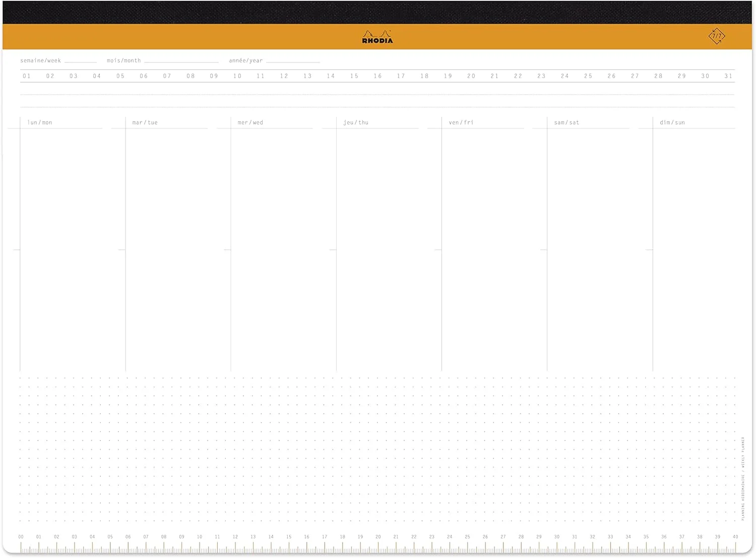
Task: Click the mois/month blank line
Action: 181,60
